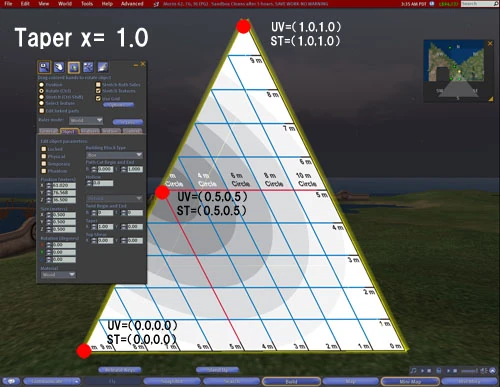Stop the media movie stream
The width and height of the screenshot is (500, 387).
455,371
